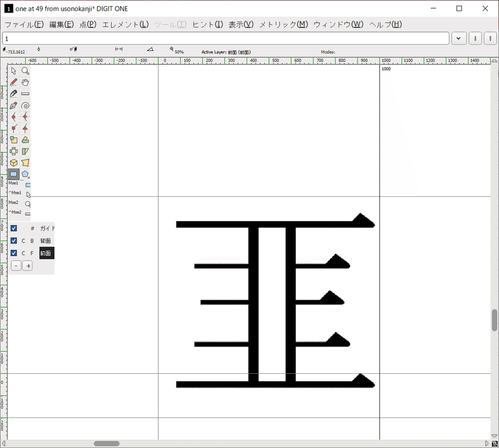Open the 編集(E) menu

point(61,24)
